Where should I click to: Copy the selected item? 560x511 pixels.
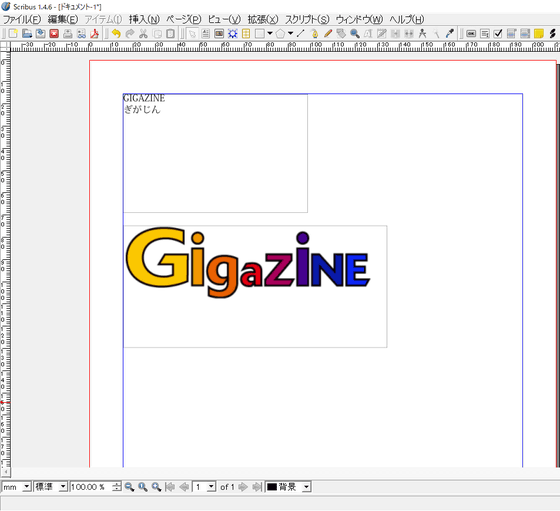pos(157,34)
